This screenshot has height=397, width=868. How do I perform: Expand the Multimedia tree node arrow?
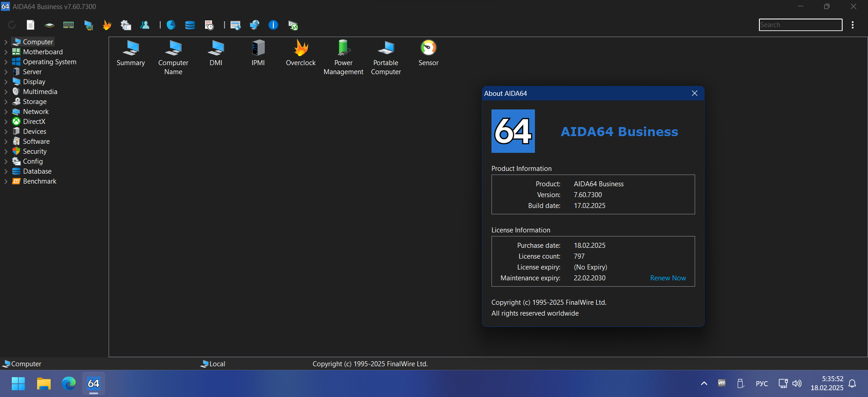pyautogui.click(x=6, y=92)
